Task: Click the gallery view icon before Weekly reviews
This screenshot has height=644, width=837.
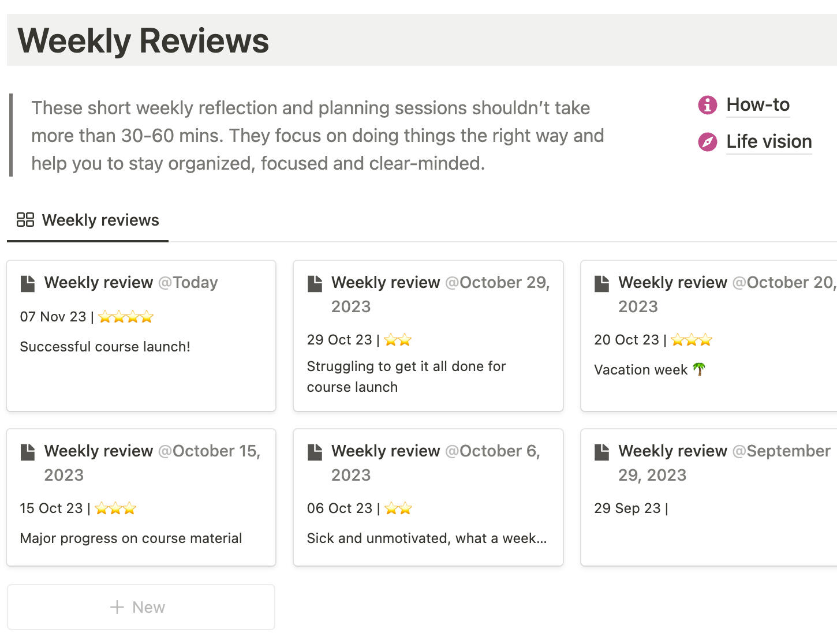Action: 25,220
